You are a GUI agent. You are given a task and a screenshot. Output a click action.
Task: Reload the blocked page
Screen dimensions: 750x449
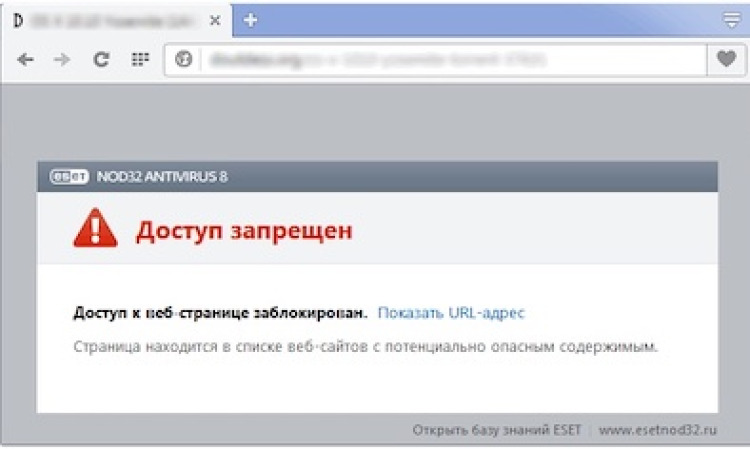(x=101, y=60)
